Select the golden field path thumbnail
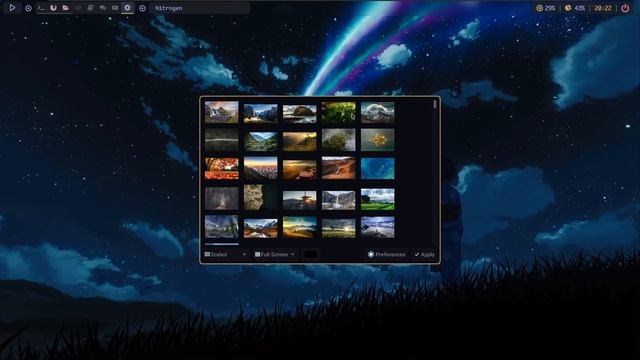Screen dimensions: 640x360 coord(300,141)
